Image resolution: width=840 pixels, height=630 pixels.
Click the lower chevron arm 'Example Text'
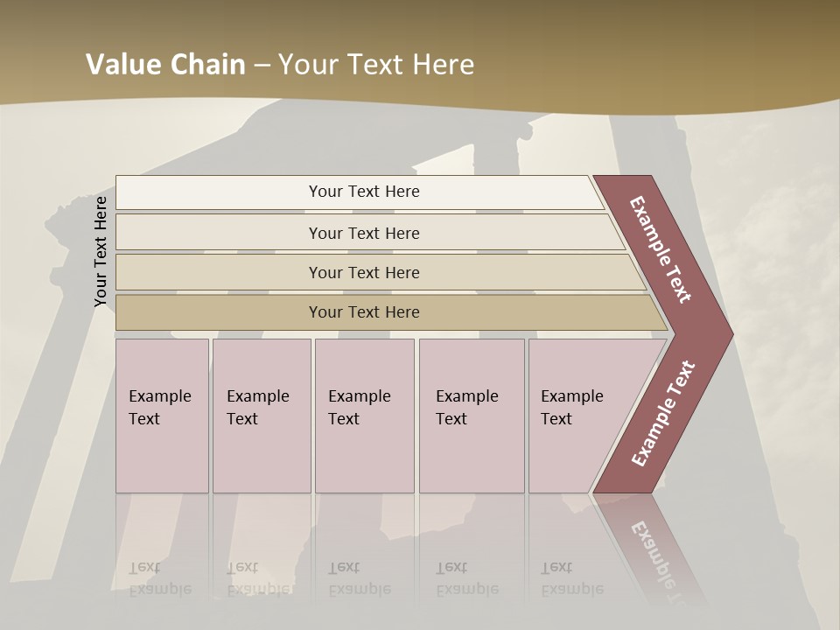click(x=663, y=414)
